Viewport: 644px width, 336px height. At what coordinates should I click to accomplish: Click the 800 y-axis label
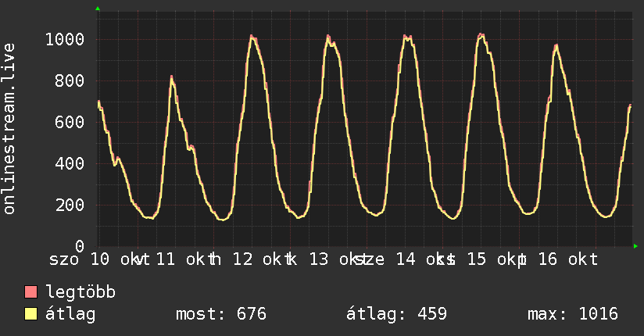(70, 81)
